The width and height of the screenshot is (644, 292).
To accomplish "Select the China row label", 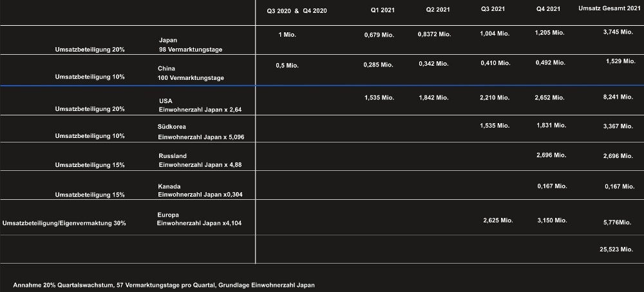I will point(167,68).
